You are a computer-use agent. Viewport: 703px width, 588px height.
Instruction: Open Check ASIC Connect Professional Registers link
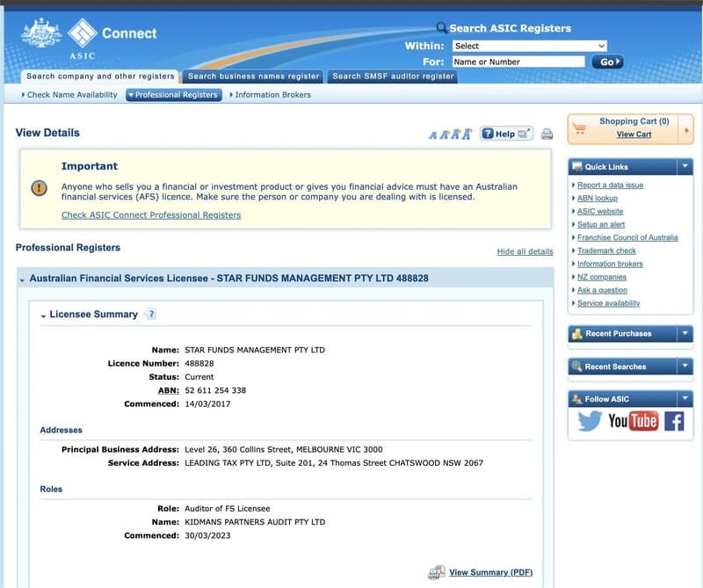tap(151, 214)
